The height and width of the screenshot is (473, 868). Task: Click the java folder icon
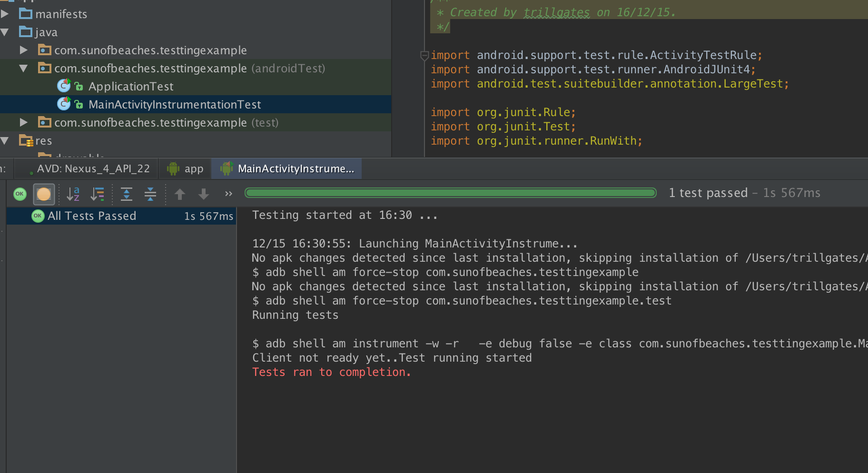[x=26, y=31]
